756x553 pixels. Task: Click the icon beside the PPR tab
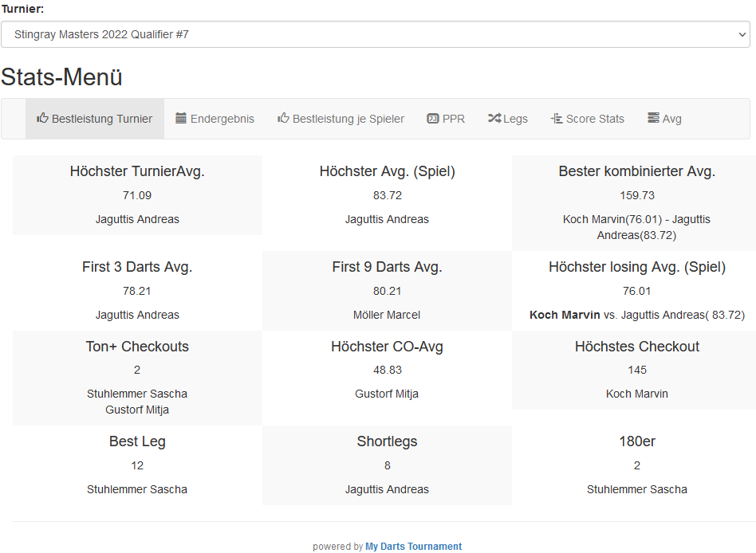[x=433, y=119]
